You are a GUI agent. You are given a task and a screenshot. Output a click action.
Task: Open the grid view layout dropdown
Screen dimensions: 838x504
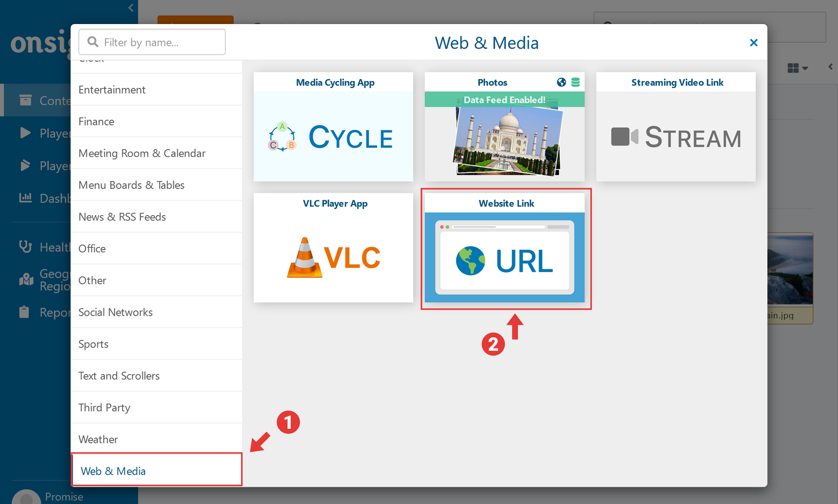coord(798,68)
